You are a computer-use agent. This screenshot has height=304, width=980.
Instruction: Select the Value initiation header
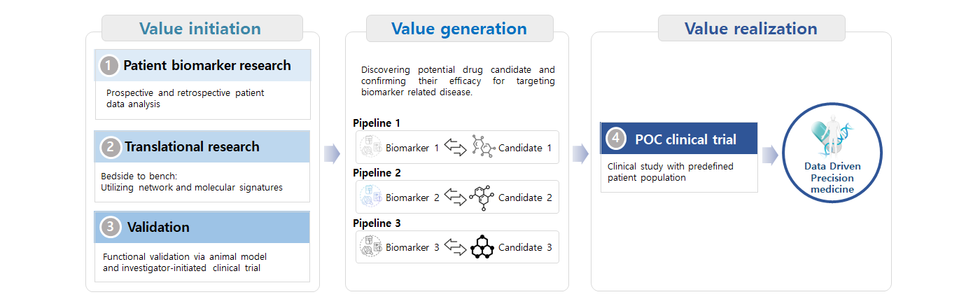coord(202,29)
